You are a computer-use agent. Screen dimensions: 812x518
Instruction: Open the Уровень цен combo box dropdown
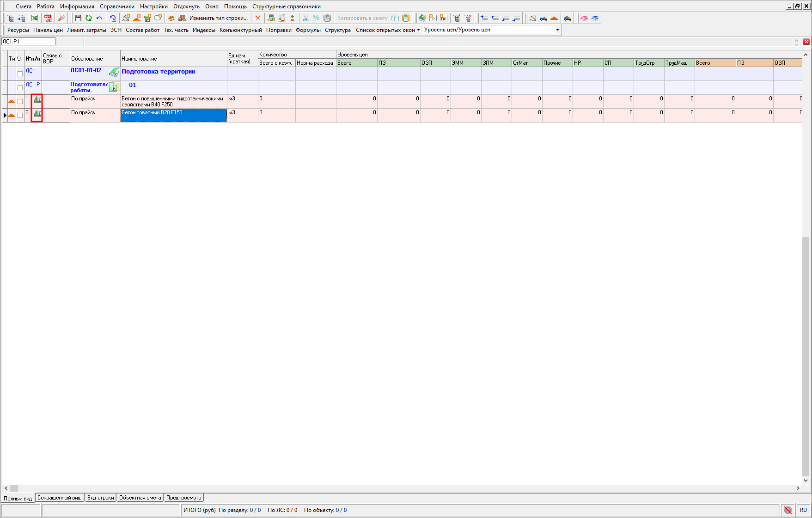[x=557, y=30]
